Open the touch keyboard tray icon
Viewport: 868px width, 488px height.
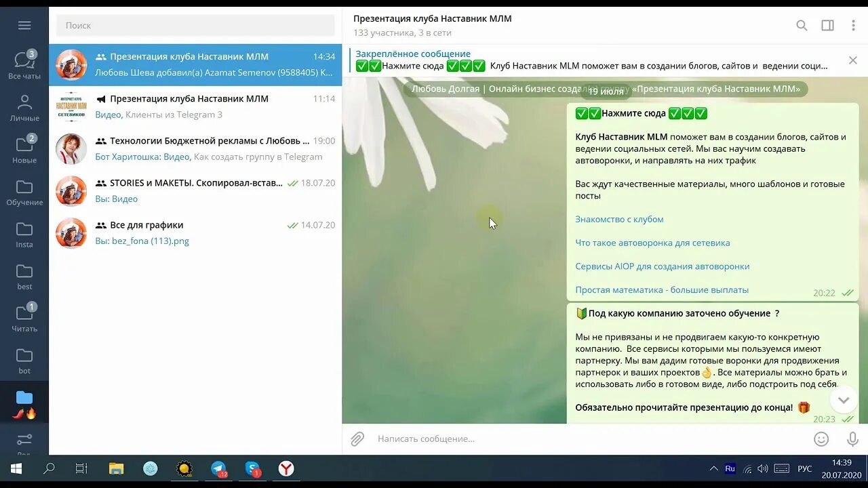tap(781, 468)
